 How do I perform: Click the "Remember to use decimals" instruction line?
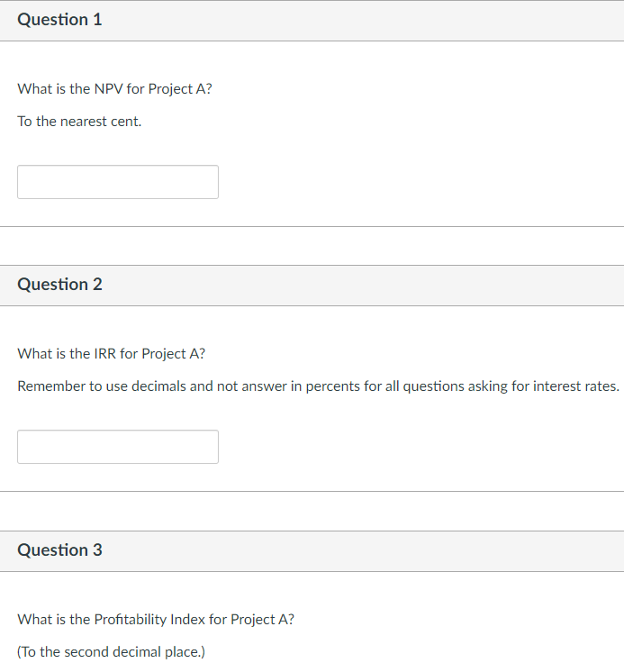(x=318, y=386)
